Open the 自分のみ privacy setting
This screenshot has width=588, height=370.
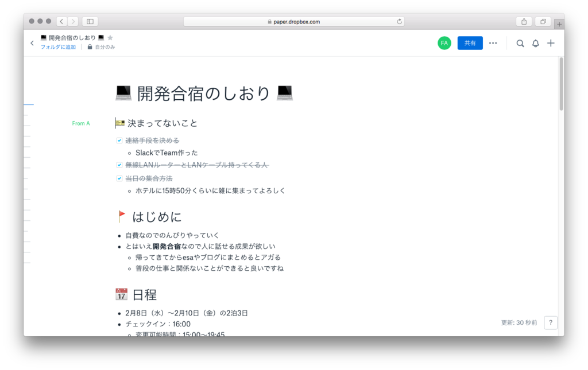(x=101, y=47)
